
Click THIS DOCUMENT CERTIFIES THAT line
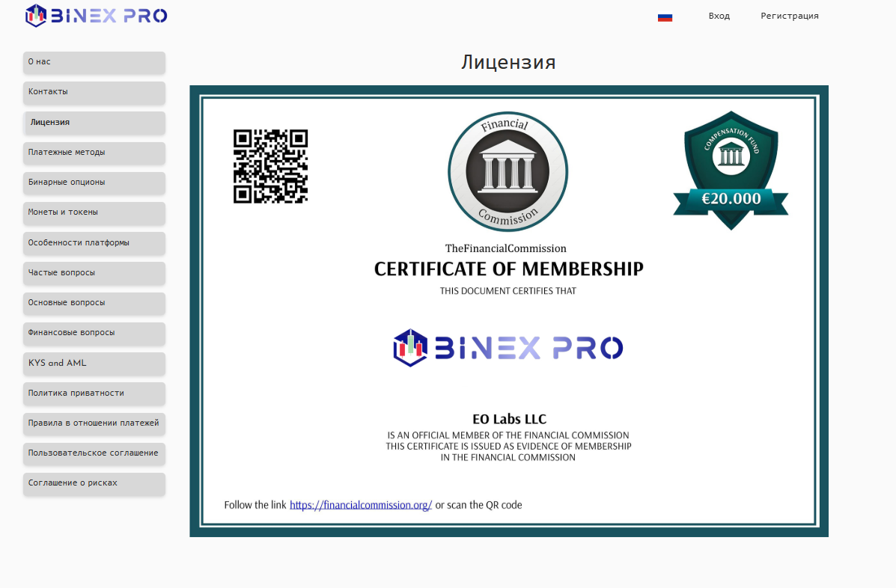point(508,291)
